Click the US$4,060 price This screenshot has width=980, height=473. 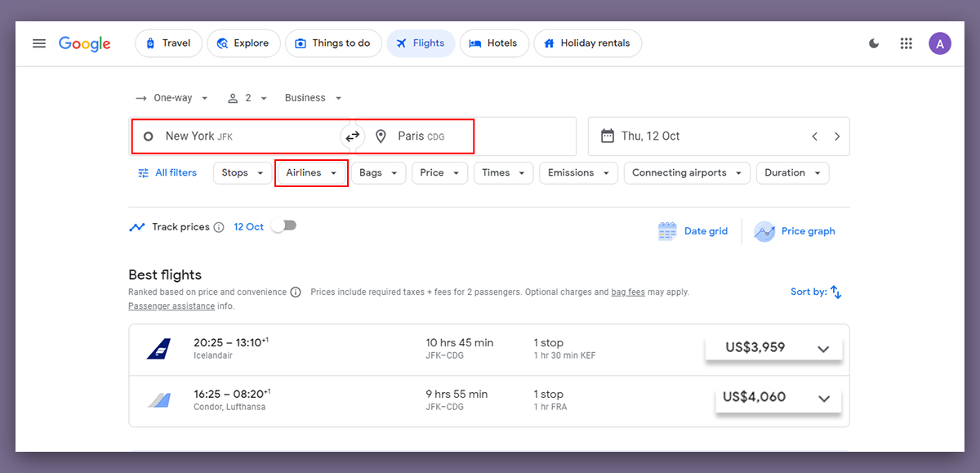coord(755,397)
